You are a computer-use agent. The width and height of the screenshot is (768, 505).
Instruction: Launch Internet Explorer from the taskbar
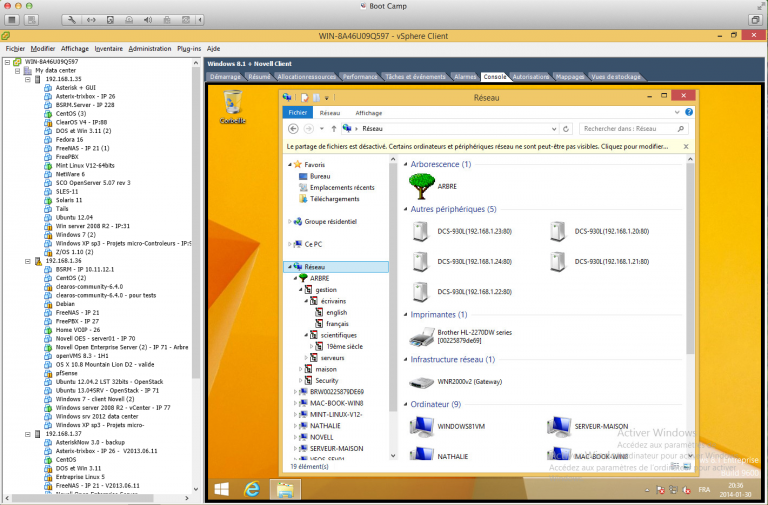click(252, 489)
